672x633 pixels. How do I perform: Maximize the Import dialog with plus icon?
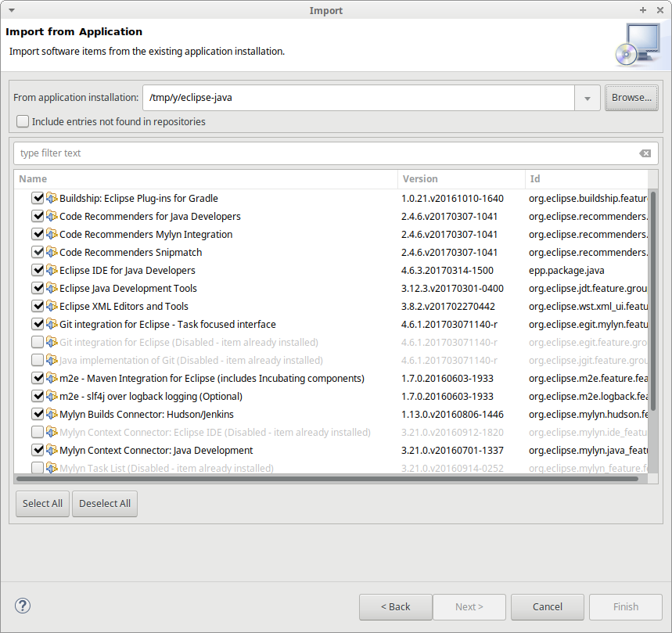click(643, 10)
